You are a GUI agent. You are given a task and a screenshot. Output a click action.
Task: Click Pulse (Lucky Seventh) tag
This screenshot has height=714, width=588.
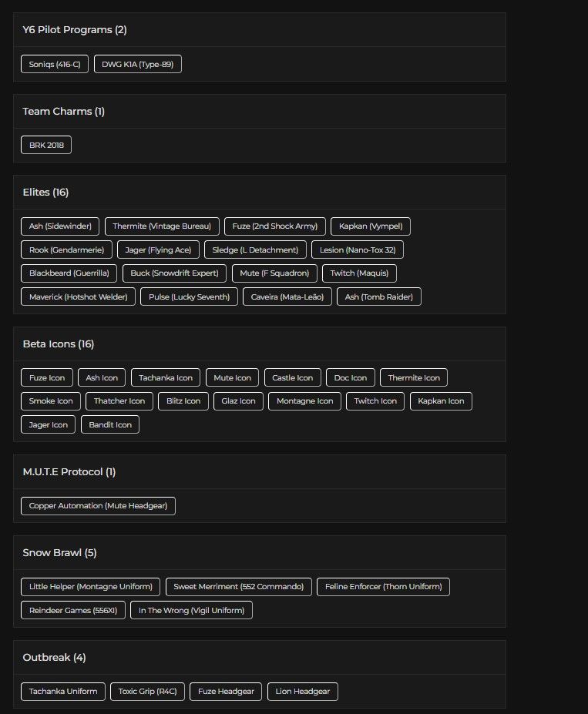pyautogui.click(x=189, y=297)
